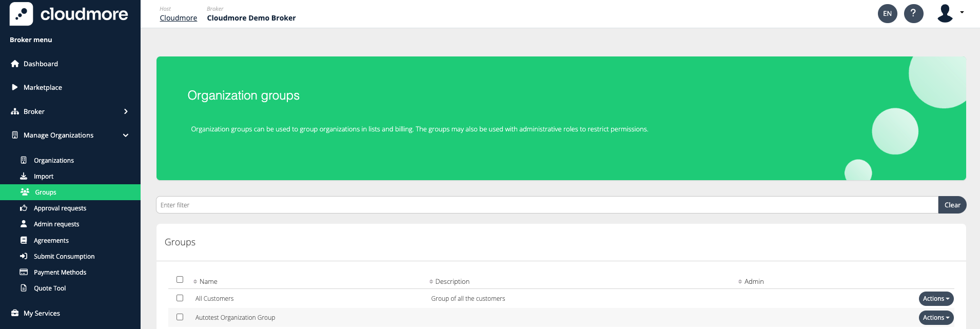980x329 pixels.
Task: Click the Marketplace play icon
Action: 15,87
